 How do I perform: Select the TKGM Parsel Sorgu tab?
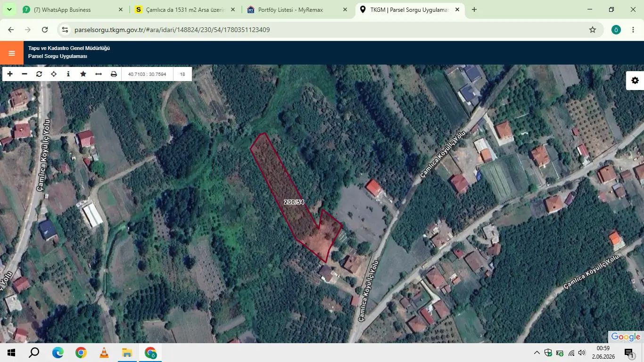tap(409, 9)
